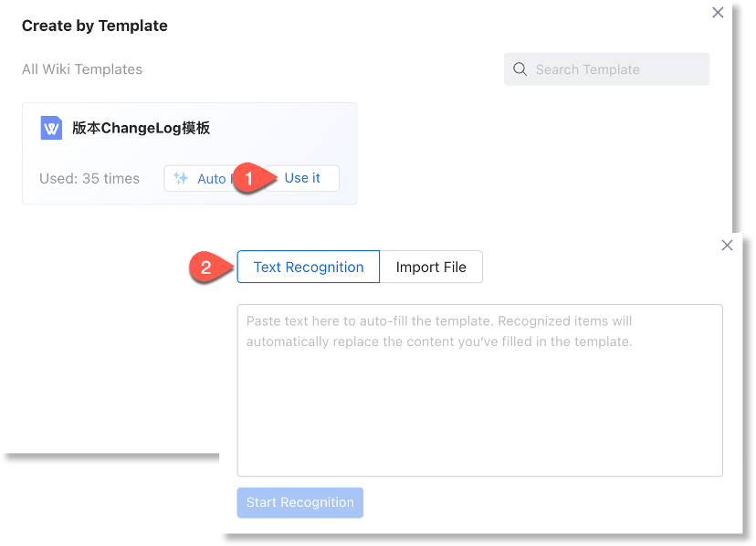
Task: Click the Create by Template title
Action: (x=95, y=26)
